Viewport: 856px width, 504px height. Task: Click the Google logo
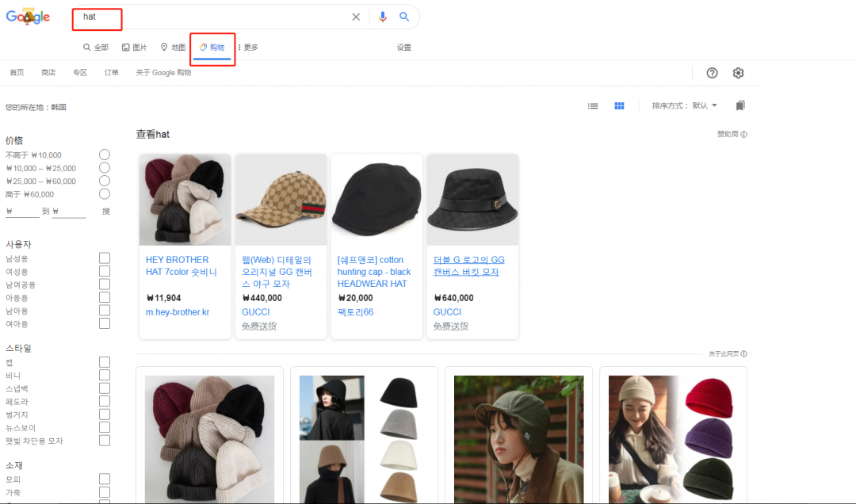coord(28,17)
